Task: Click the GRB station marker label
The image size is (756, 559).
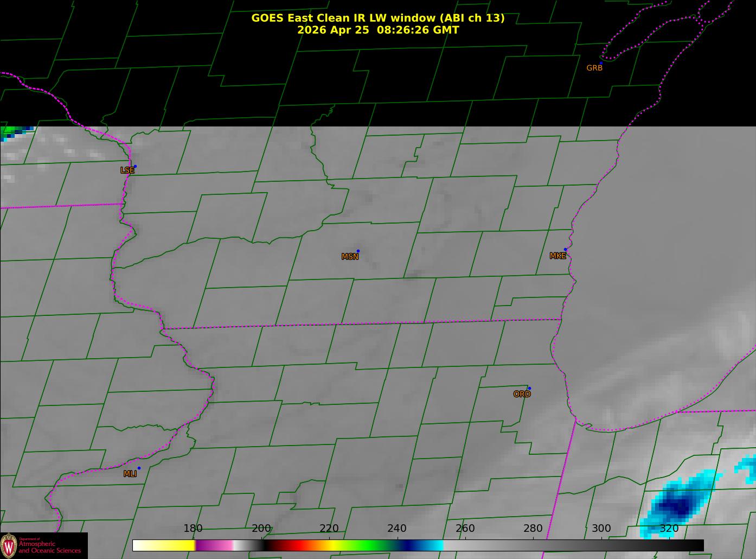Action: point(594,68)
